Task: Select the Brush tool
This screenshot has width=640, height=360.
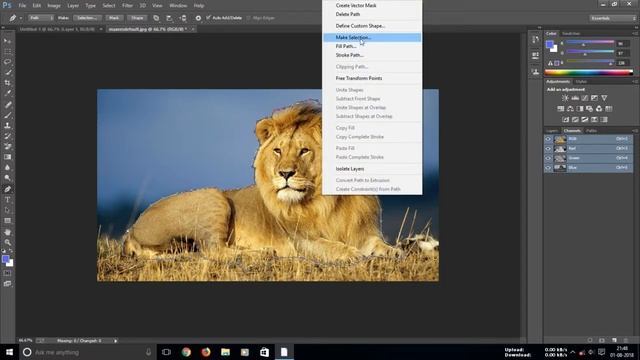Action: [7, 115]
